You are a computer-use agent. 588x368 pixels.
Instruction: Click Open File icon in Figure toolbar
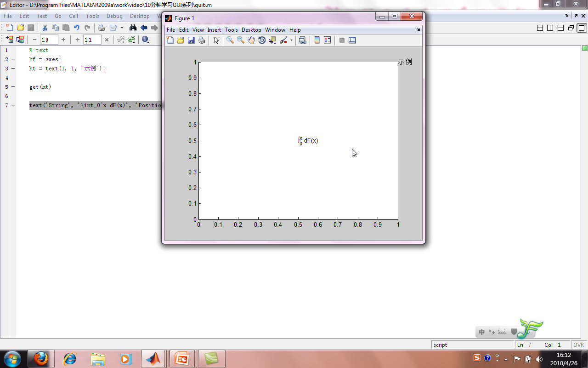coord(181,40)
